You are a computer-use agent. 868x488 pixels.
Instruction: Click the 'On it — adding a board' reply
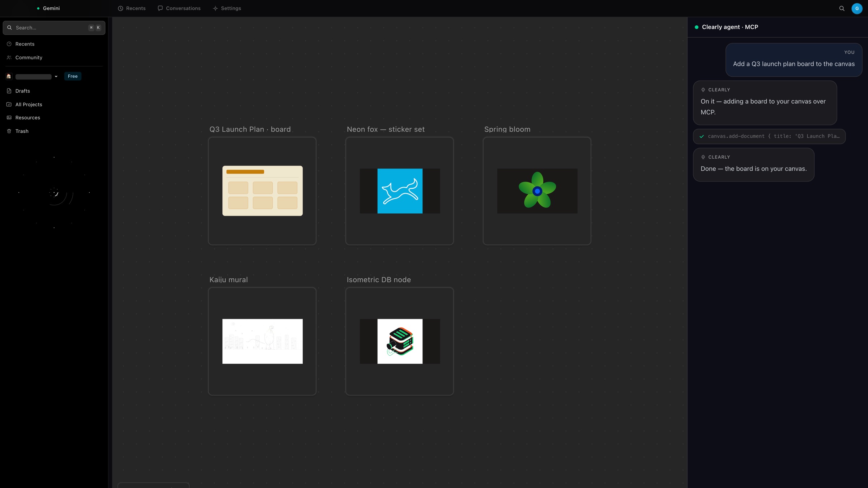pyautogui.click(x=765, y=103)
